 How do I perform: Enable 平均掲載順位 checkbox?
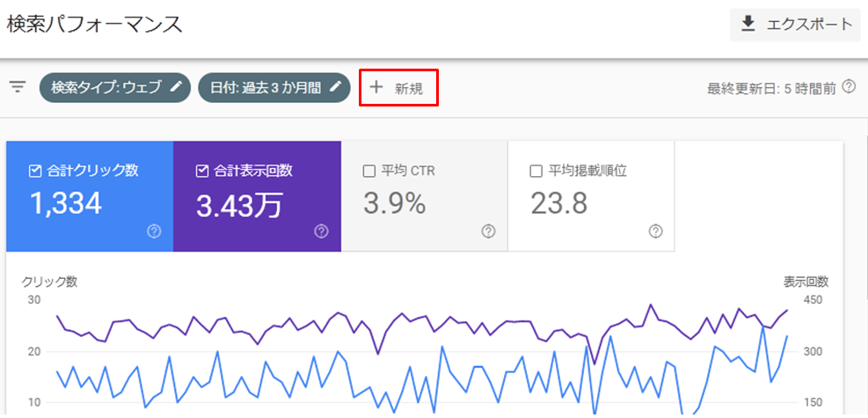point(536,171)
